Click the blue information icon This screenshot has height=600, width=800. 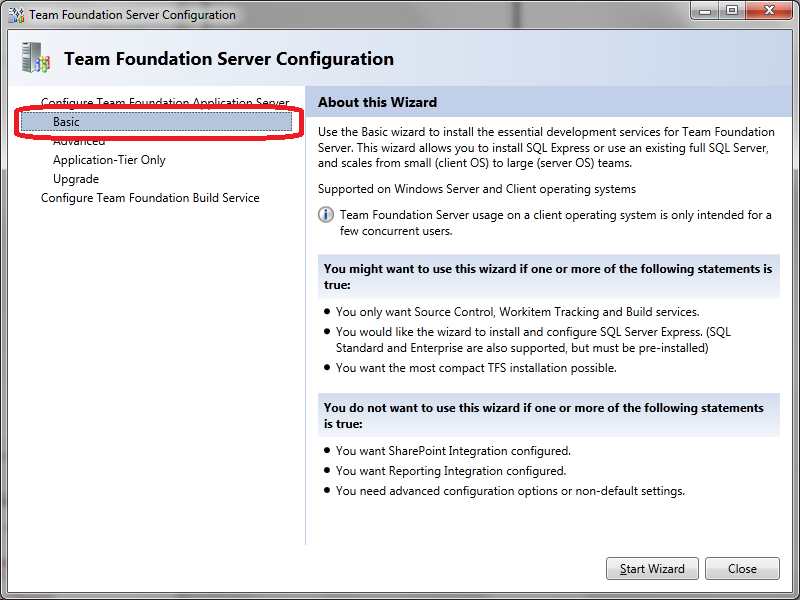[326, 215]
